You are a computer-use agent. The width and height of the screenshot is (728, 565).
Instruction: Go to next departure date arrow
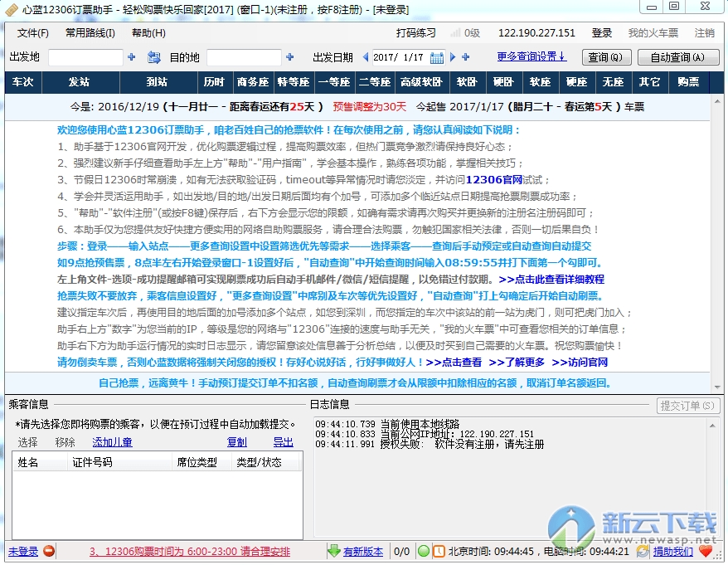(453, 56)
